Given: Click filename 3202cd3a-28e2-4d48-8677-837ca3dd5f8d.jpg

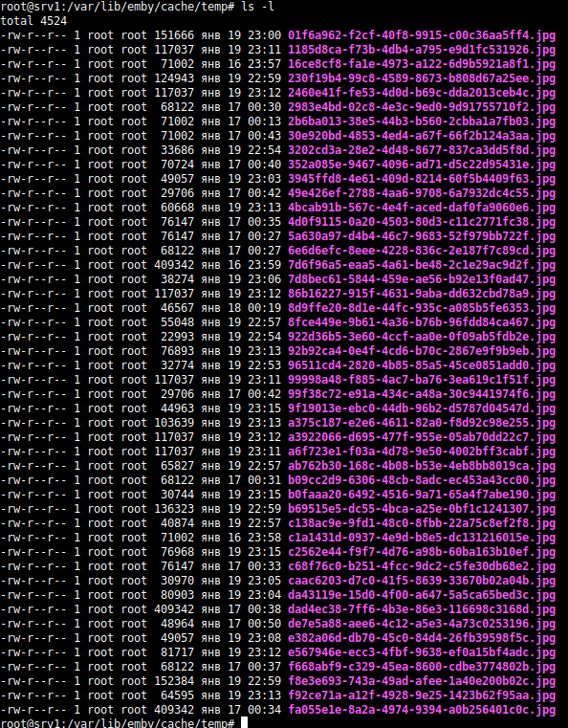Looking at the screenshot, I should coord(422,150).
